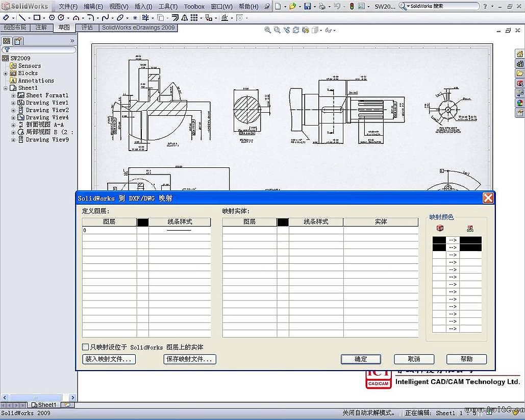Screen dimensions: 525x420
Task: Select Annotations in the feature tree
Action: coord(36,81)
